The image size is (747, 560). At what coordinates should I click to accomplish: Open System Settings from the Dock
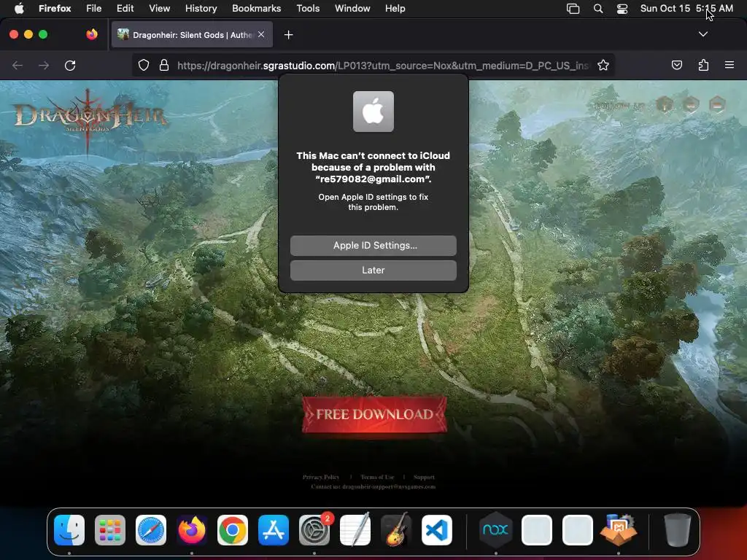(314, 529)
